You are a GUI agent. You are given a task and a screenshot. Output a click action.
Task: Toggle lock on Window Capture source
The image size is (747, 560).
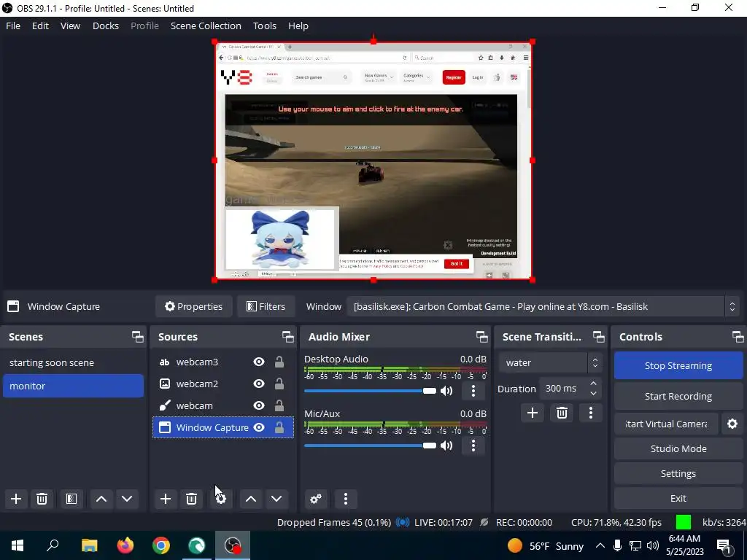[279, 427]
